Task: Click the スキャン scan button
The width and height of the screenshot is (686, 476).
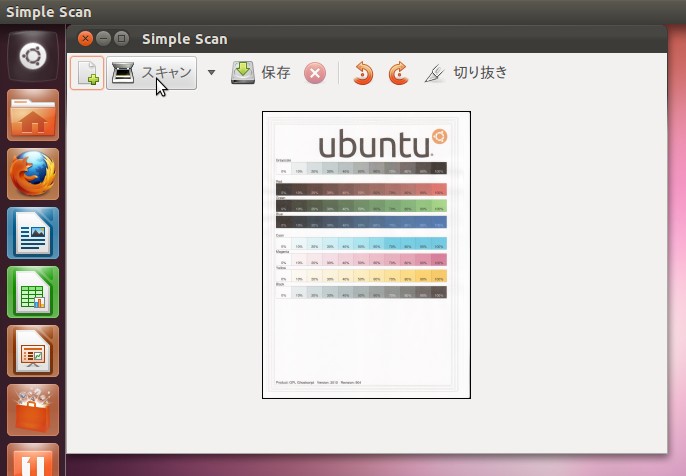Action: pyautogui.click(x=151, y=73)
